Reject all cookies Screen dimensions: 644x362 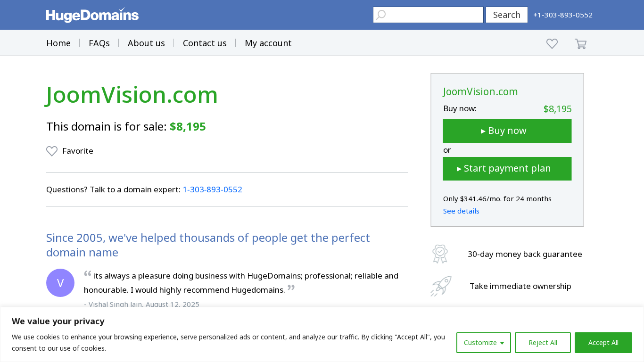point(543,343)
